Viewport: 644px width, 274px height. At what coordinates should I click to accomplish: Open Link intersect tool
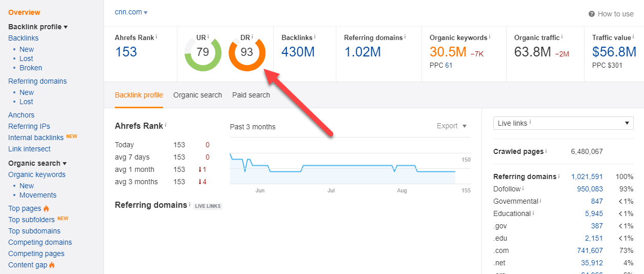[x=29, y=149]
